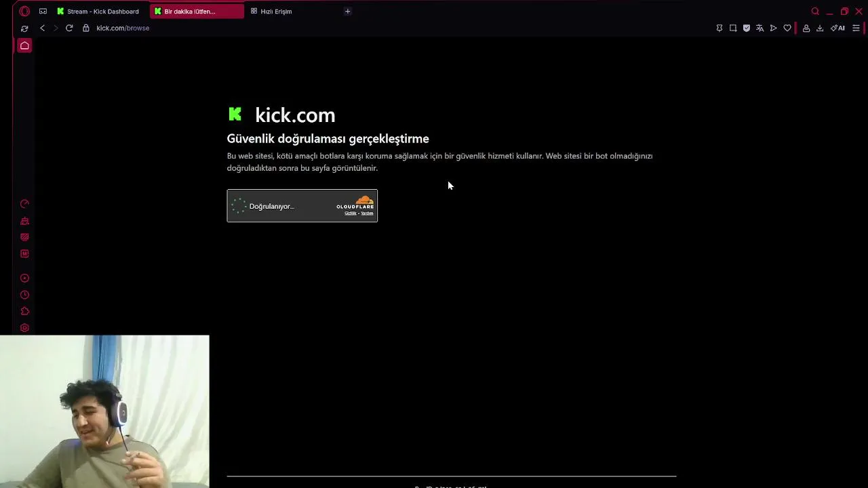Image resolution: width=868 pixels, height=488 pixels.
Task: Click the sync arrows icon left of the back arrow
Action: (x=24, y=28)
